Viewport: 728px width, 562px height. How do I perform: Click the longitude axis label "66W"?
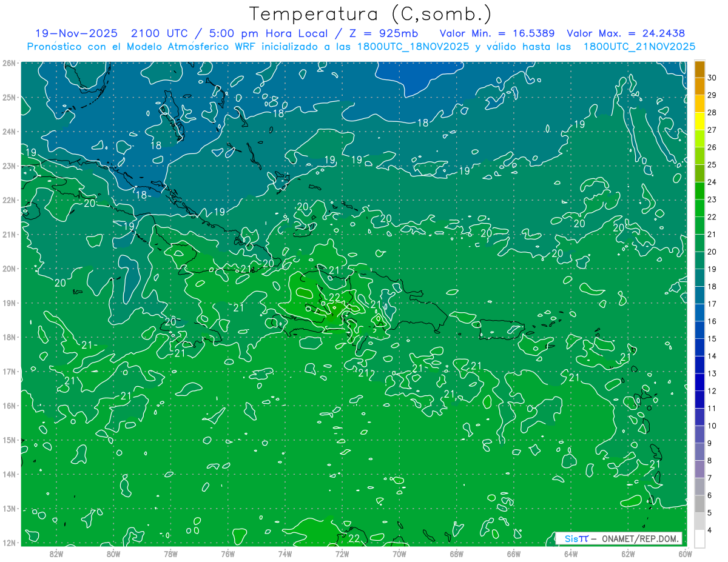click(x=514, y=554)
